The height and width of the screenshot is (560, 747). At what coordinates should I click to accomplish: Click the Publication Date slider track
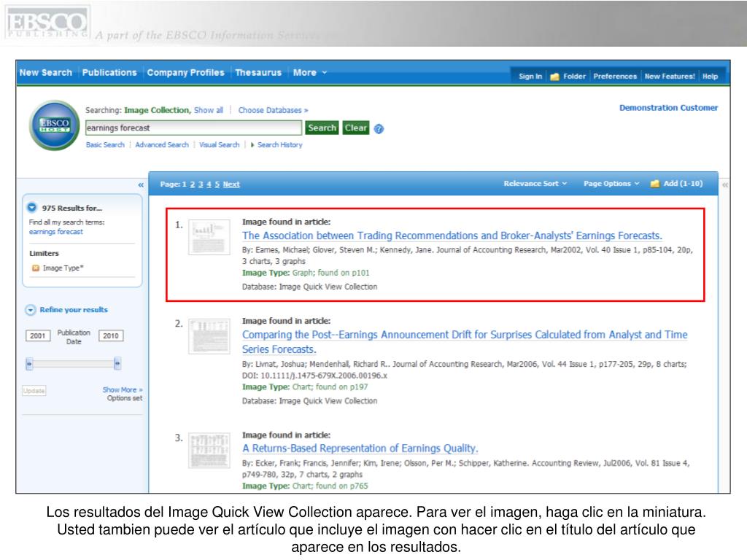click(x=74, y=364)
